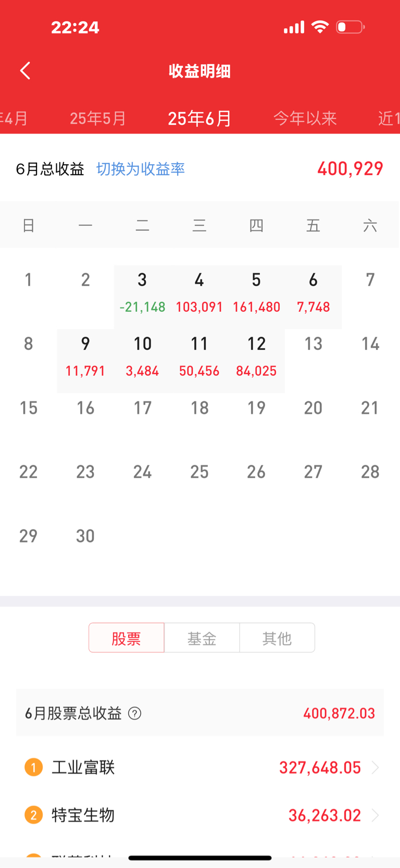Tap the orange rank 1 badge
This screenshot has width=400, height=868.
pos(34,767)
